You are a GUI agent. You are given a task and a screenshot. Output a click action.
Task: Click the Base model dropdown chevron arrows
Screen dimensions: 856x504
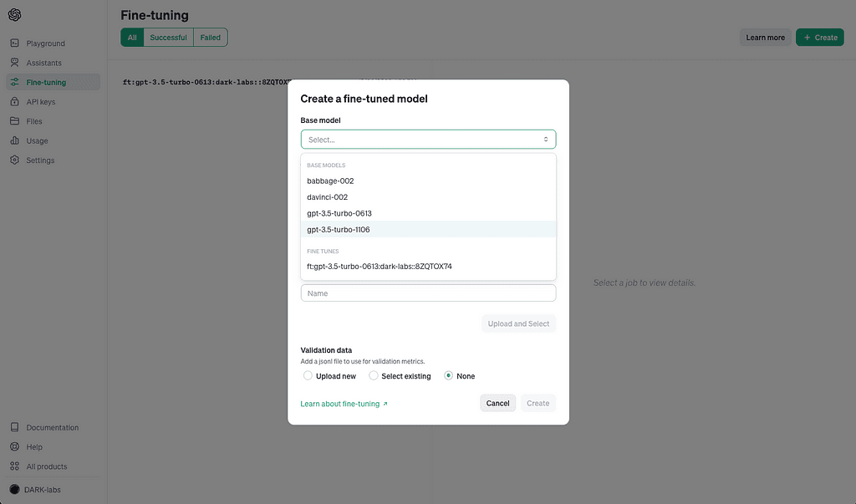[545, 140]
